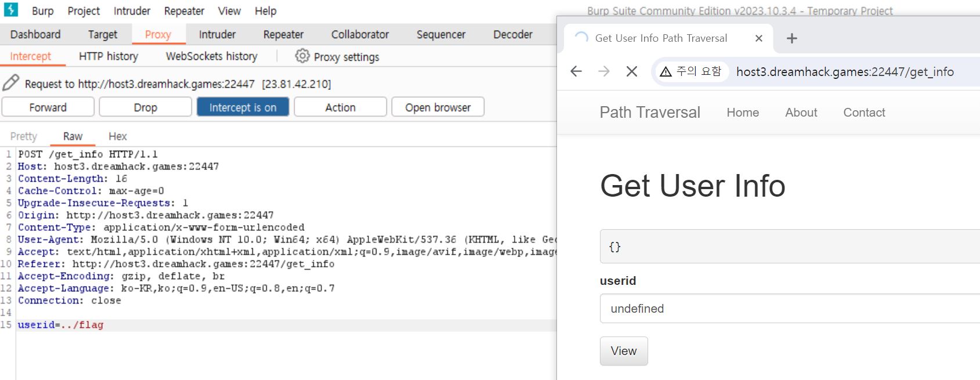Click the browser address bar URL
This screenshot has width=980, height=380.
pyautogui.click(x=845, y=71)
